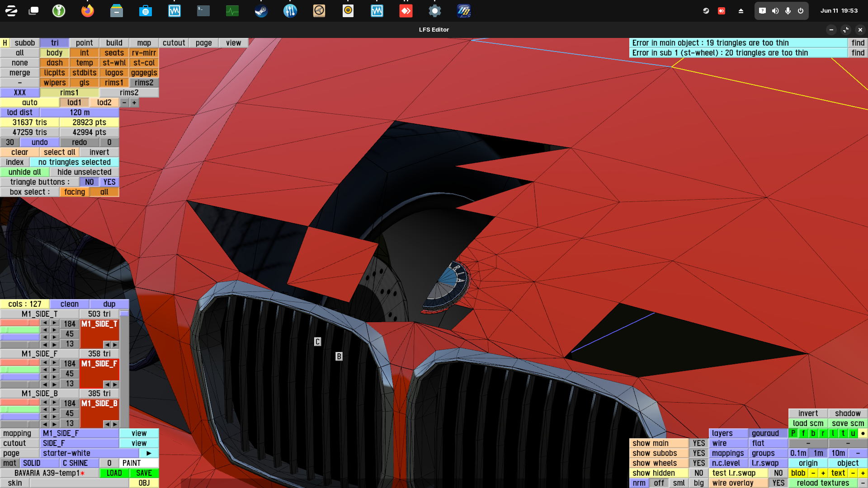Click the plus button next to lod2
Viewport: 868px width, 488px height.
click(134, 103)
